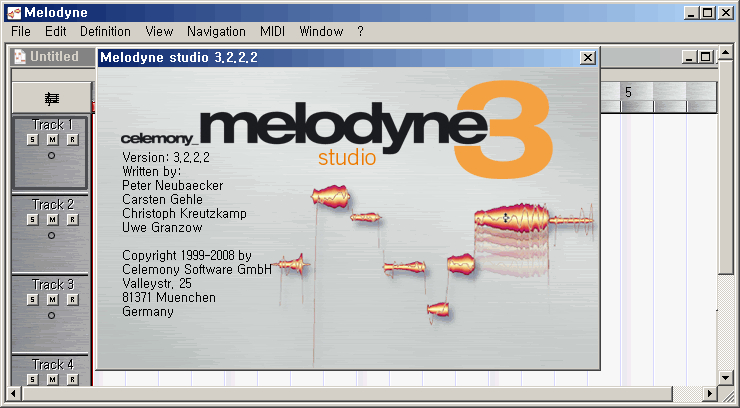Select the Track 3 label
The height and width of the screenshot is (408, 740).
click(x=52, y=284)
